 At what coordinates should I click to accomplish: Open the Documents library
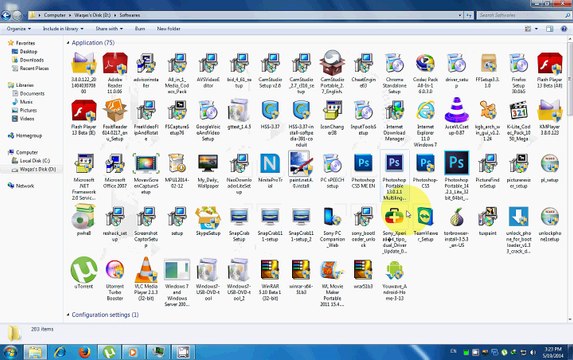(x=32, y=94)
